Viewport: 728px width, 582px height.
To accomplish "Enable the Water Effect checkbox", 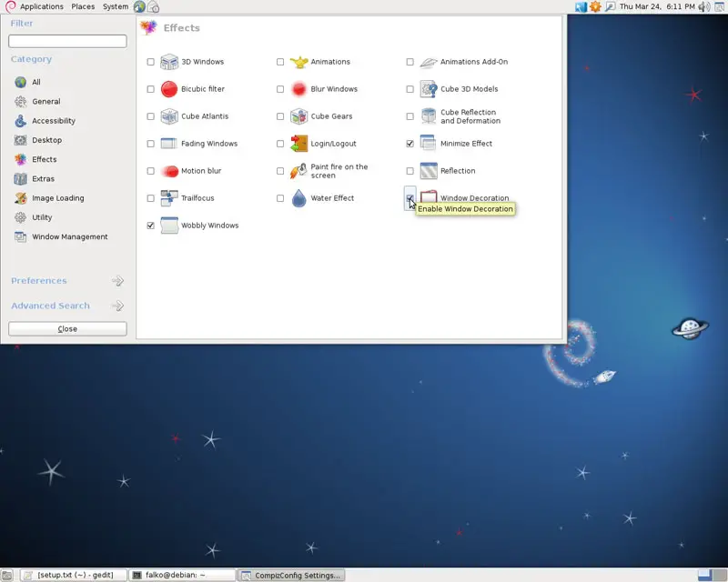I will pos(280,198).
